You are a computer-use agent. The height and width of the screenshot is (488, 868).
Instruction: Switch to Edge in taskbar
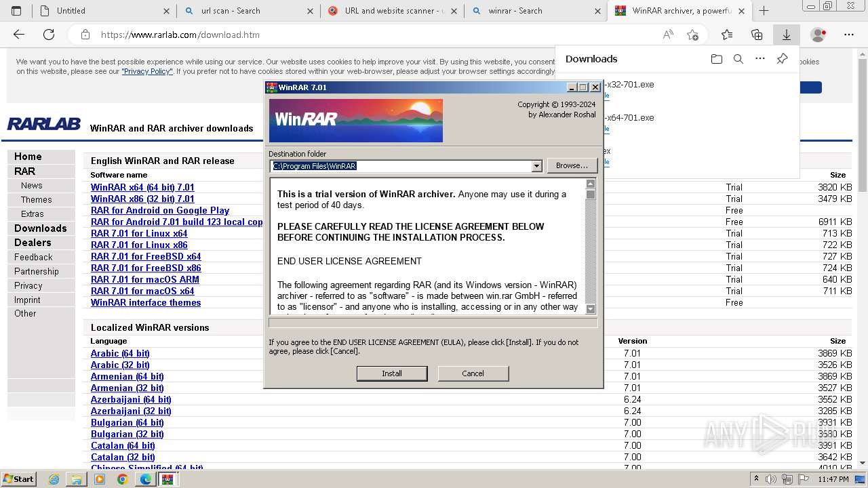pyautogui.click(x=145, y=479)
